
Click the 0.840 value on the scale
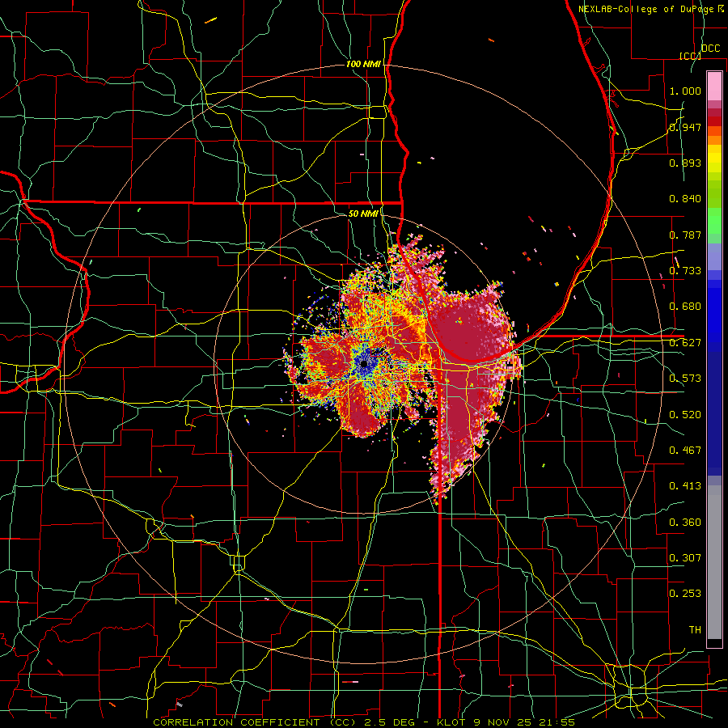point(685,199)
